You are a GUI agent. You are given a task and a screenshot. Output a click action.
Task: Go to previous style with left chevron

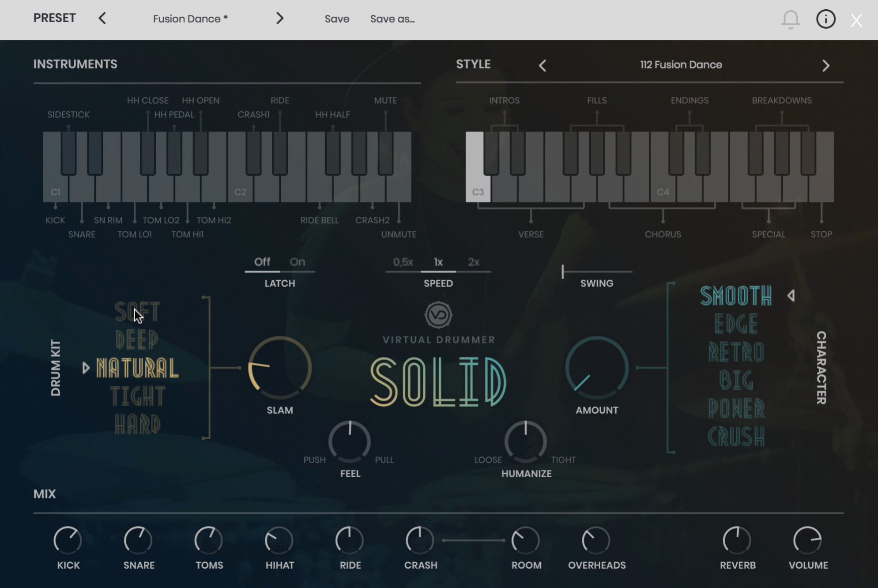click(542, 65)
